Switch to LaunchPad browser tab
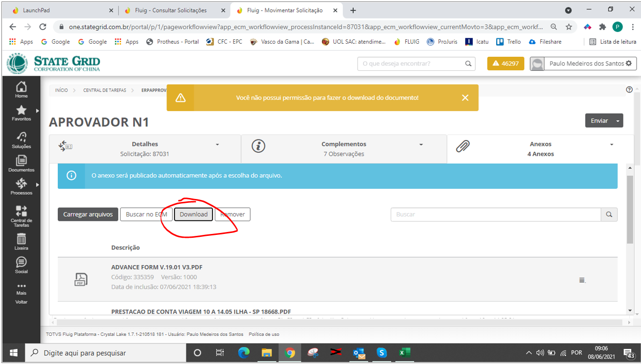Viewport: 641px width, 364px height. [x=63, y=10]
